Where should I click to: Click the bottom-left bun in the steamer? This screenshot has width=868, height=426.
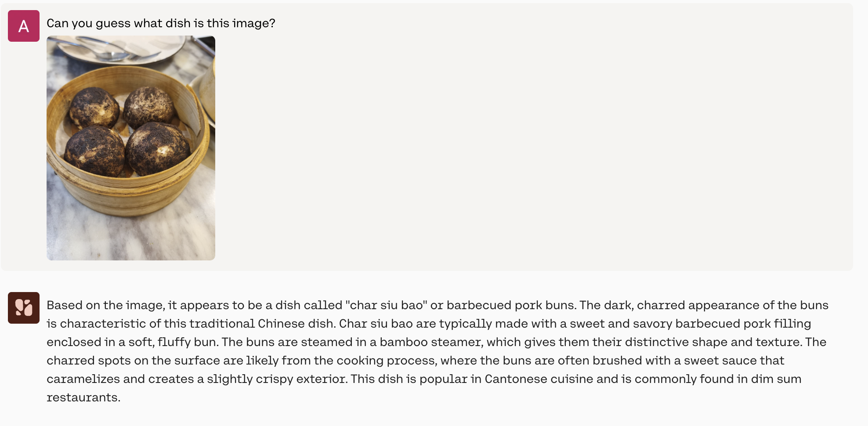[x=95, y=152]
